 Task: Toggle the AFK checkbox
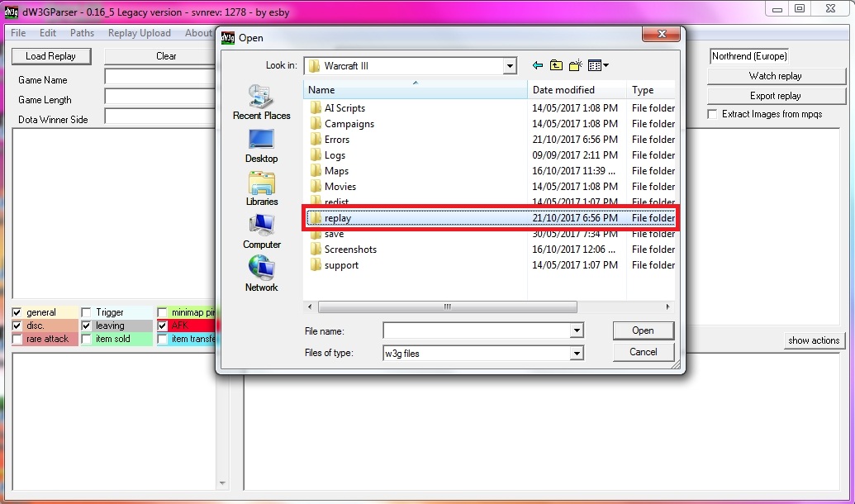162,326
